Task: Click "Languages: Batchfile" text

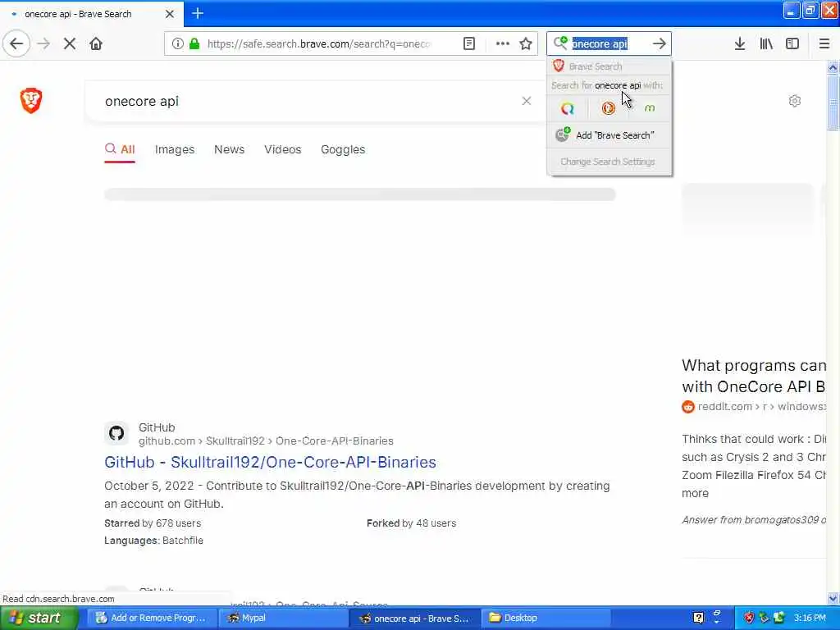Action: pos(153,541)
